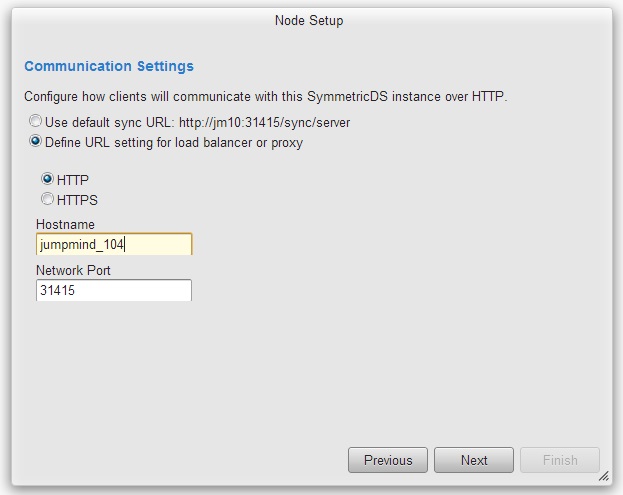The image size is (623, 495).
Task: Click the Use default sync URL label text
Action: (110, 123)
